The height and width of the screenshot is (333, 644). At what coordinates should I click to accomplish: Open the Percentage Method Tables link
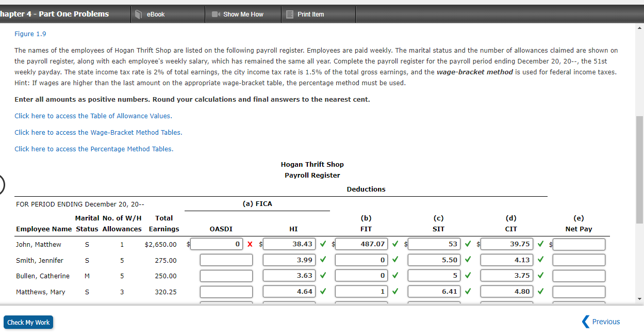click(x=94, y=149)
